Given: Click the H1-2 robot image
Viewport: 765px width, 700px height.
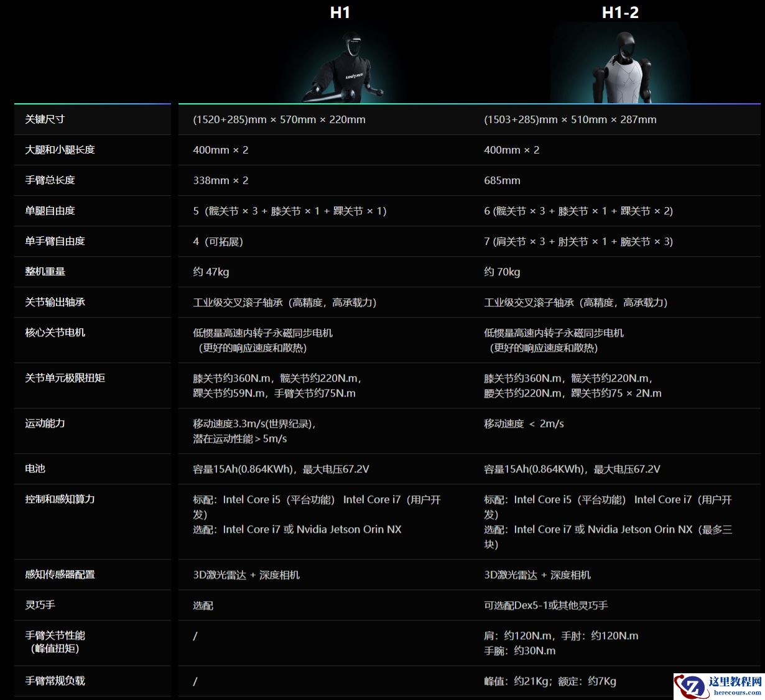Looking at the screenshot, I should [620, 63].
